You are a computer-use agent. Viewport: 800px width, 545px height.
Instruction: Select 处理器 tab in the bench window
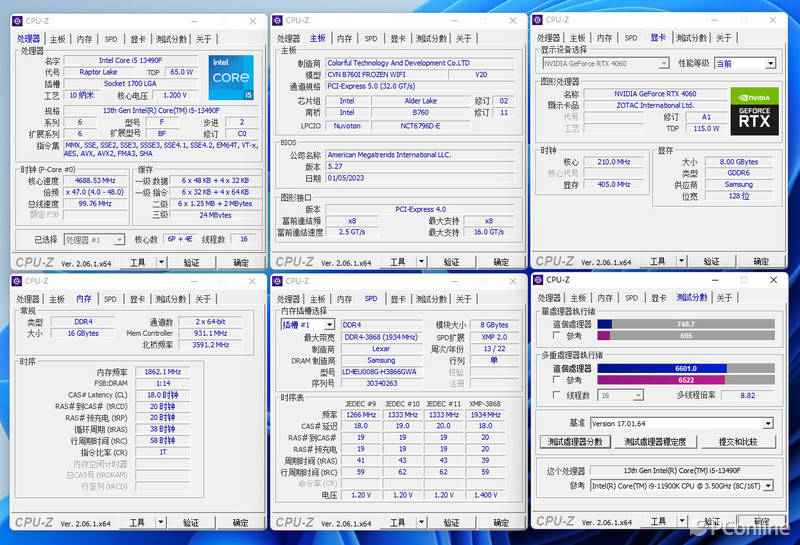coord(549,298)
